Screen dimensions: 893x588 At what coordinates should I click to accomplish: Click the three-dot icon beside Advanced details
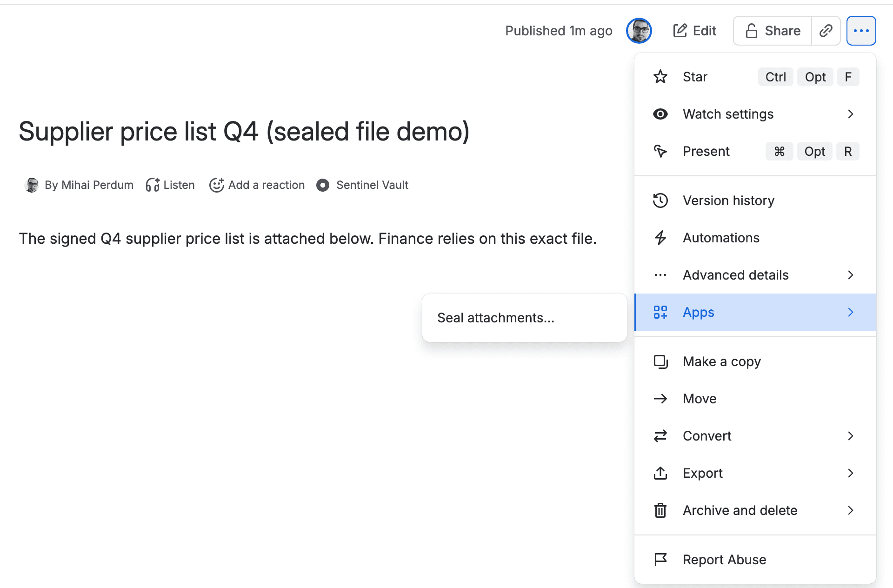tap(660, 275)
